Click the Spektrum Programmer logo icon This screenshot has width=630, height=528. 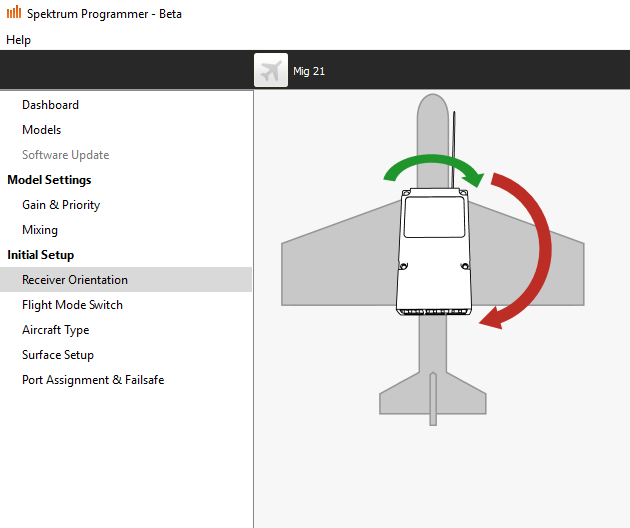(x=14, y=12)
